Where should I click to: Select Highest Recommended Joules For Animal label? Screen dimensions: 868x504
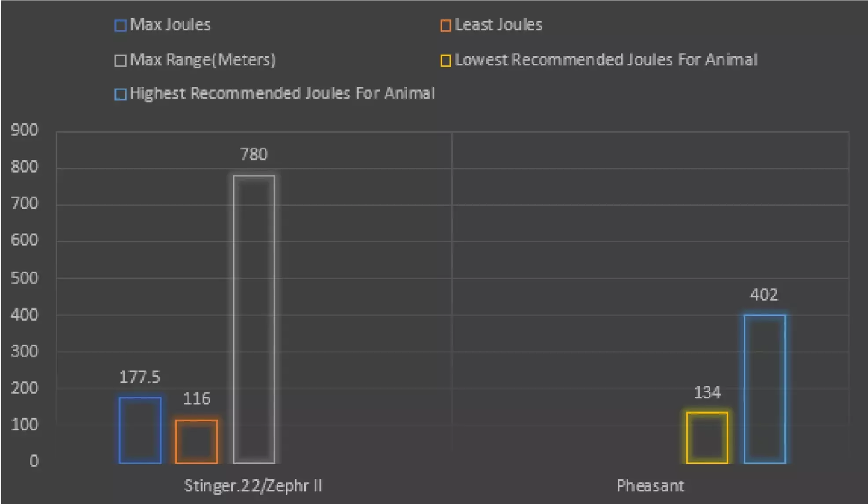click(282, 93)
